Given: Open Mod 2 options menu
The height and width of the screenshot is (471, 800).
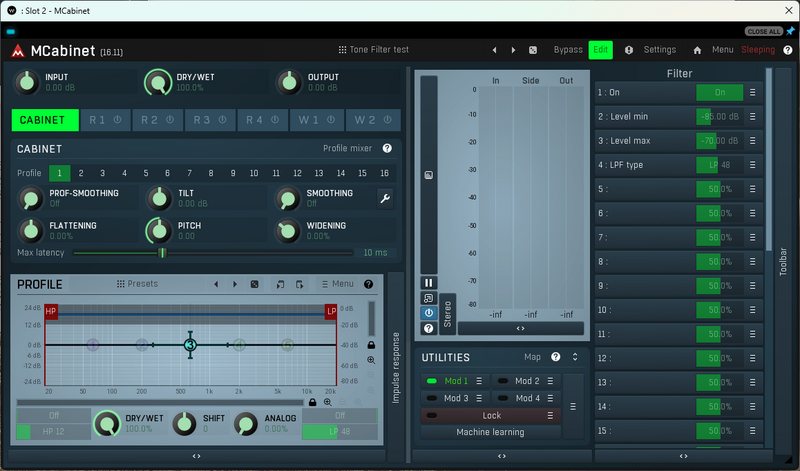Looking at the screenshot, I should 550,381.
